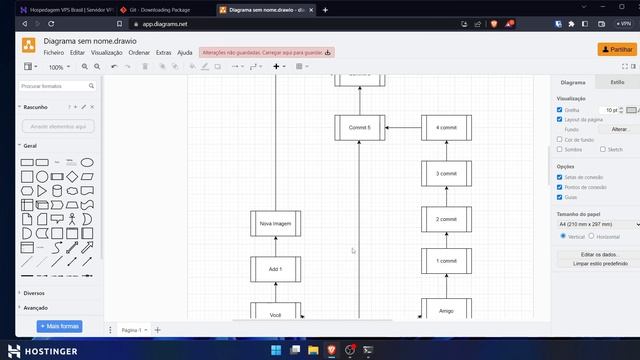Open File Explorer from taskbar

pos(313,350)
